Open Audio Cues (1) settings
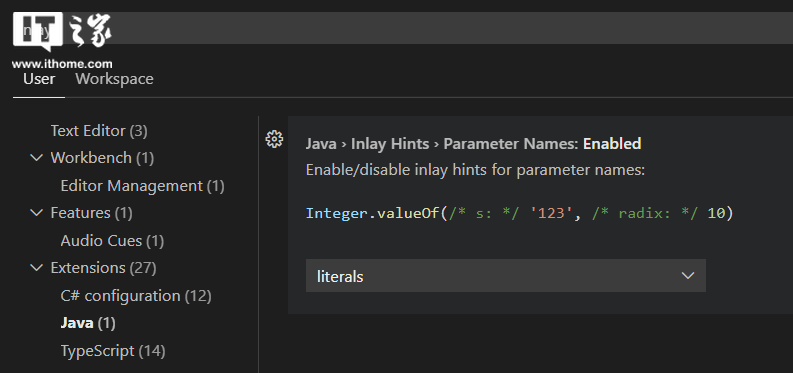Image resolution: width=793 pixels, height=373 pixels. pyautogui.click(x=112, y=241)
